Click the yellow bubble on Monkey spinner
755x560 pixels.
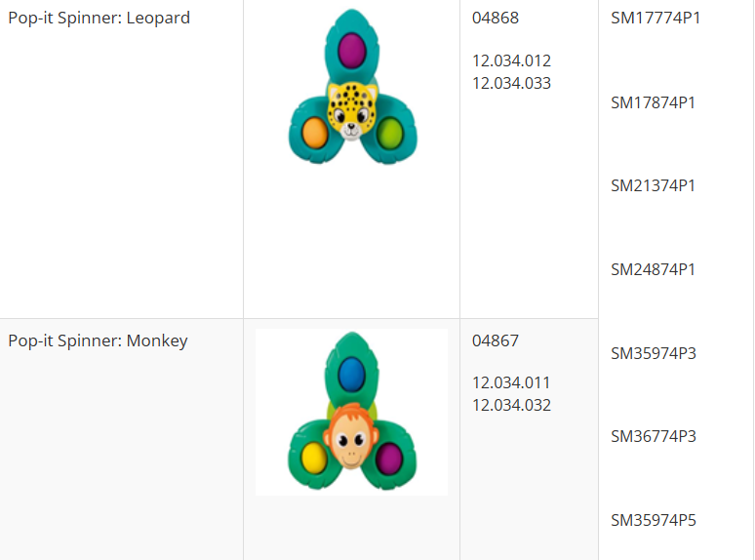click(313, 456)
